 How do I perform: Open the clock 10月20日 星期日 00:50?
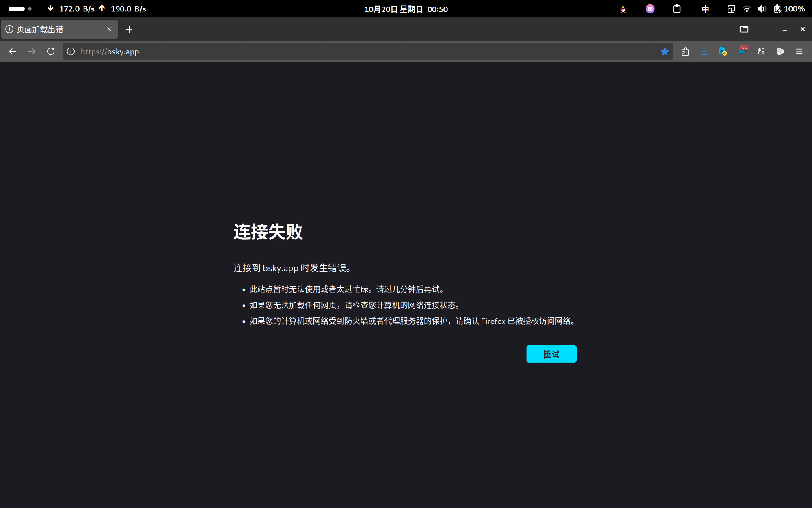pos(406,9)
